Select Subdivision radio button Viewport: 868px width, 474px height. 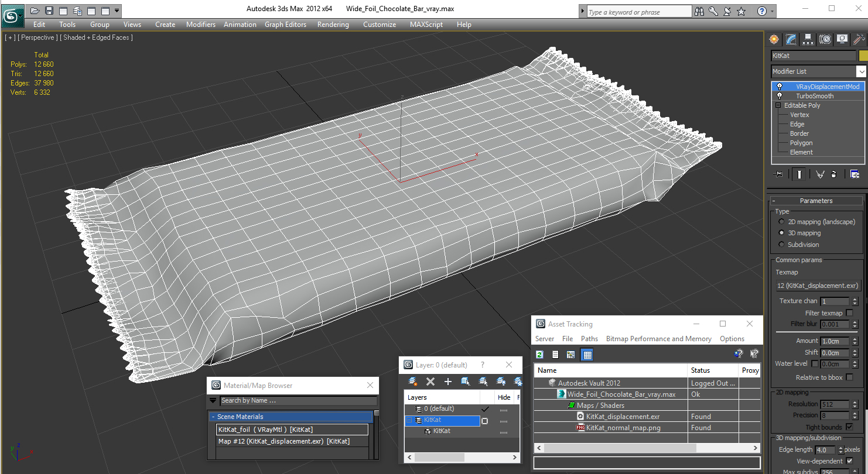tap(781, 245)
